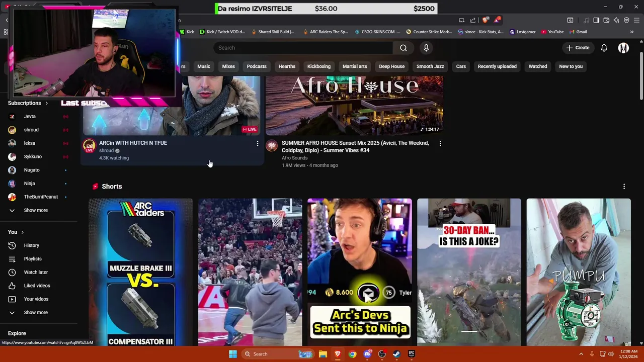Image resolution: width=644 pixels, height=362 pixels.
Task: Open three-dot menu for shroud live video
Action: tap(257, 144)
